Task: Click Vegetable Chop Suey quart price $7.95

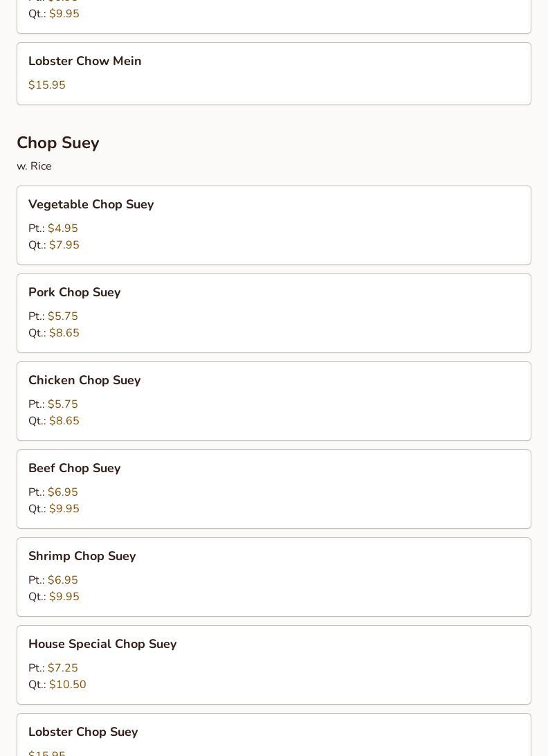Action: coord(64,245)
